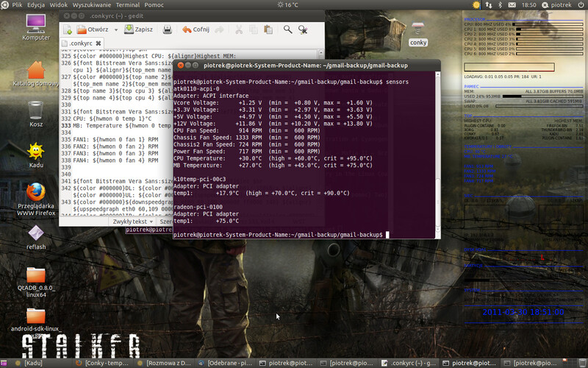Open the Terminal menu

[129, 4]
